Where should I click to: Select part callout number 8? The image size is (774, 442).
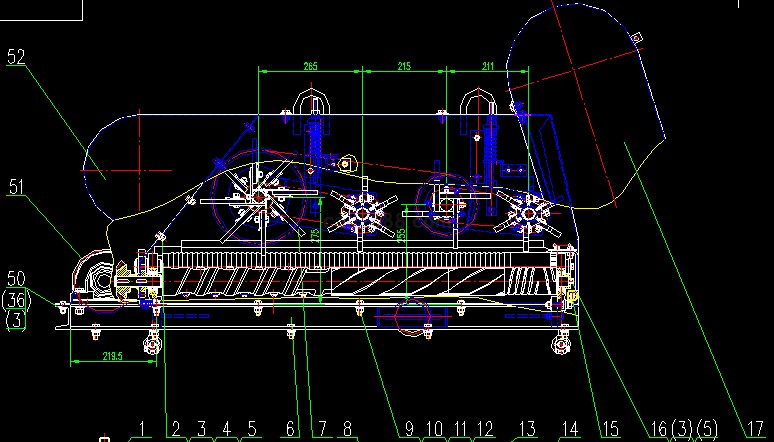(347, 429)
